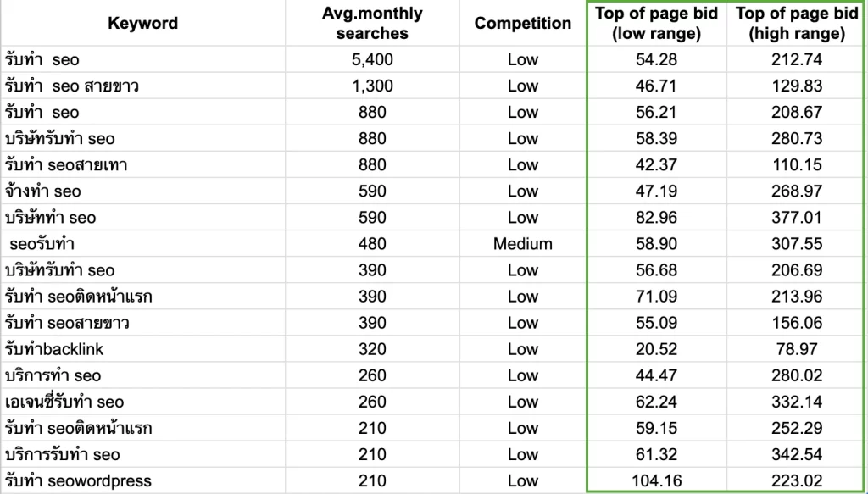Click the keyword จ้างทำ seo
The image size is (868, 494).
tap(42, 191)
